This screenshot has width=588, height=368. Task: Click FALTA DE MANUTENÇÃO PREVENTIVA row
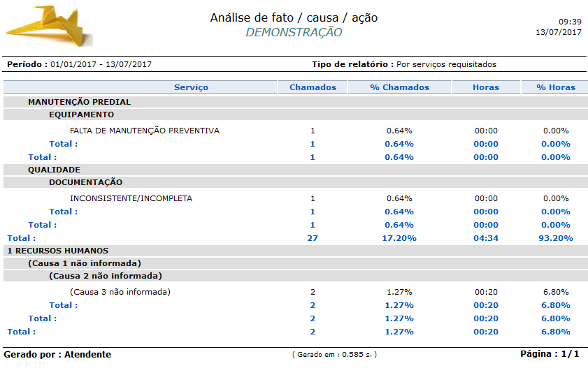296,131
